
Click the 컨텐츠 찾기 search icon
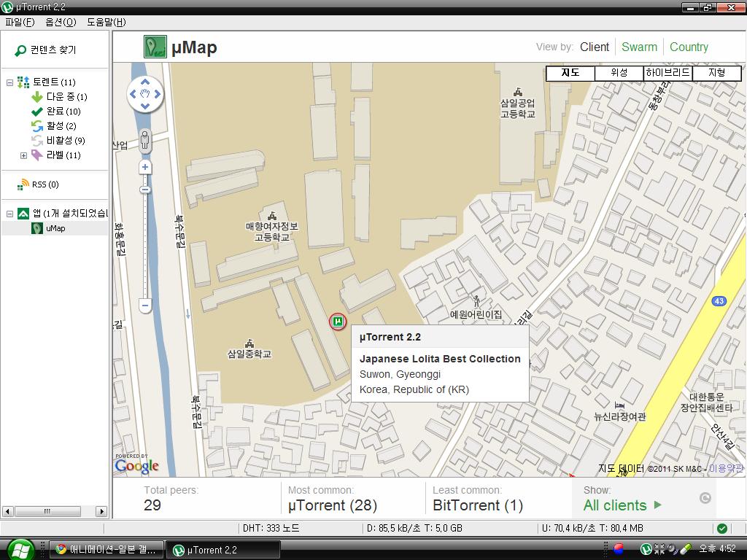20,50
